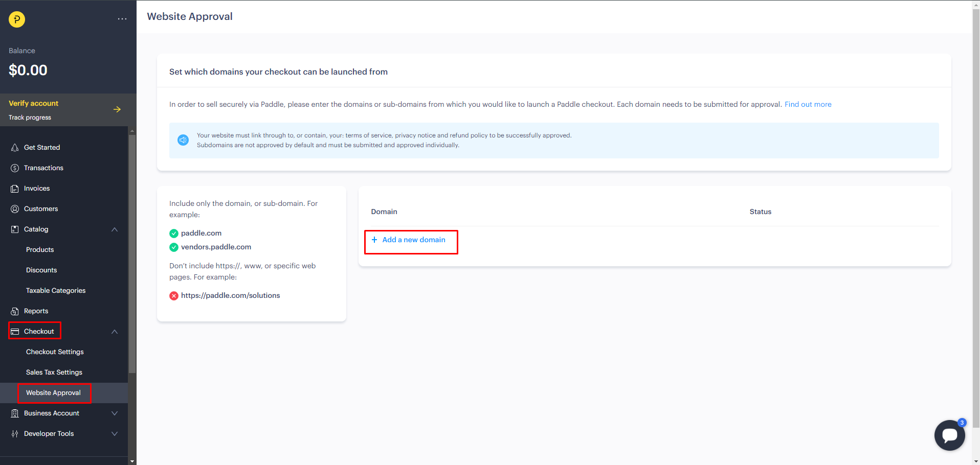
Task: Click Add a new domain
Action: [413, 240]
